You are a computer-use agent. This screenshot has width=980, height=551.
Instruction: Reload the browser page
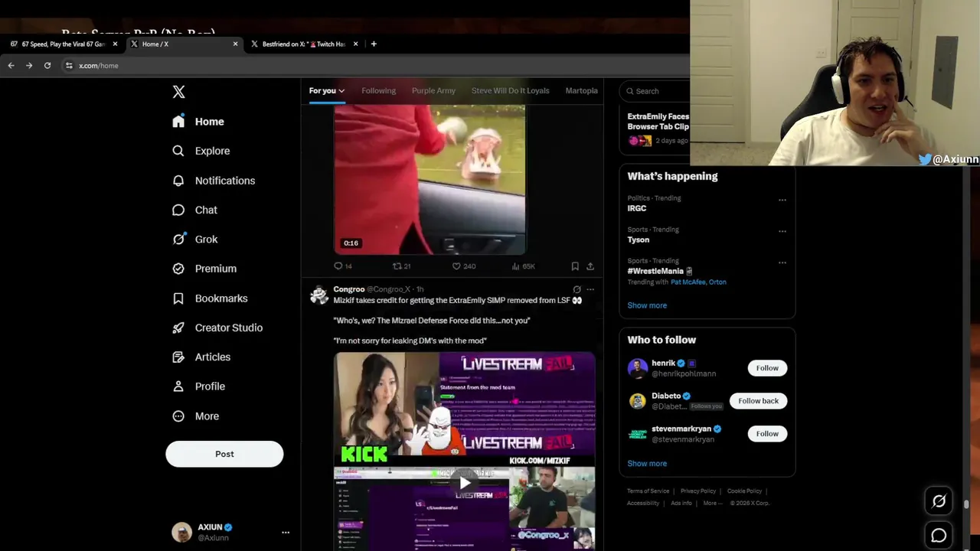47,66
